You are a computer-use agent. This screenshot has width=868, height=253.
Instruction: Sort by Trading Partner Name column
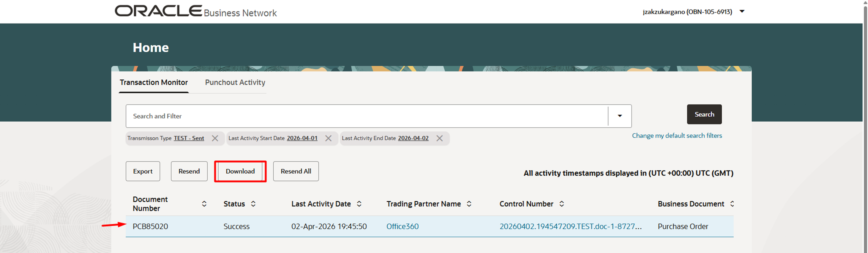[469, 204]
